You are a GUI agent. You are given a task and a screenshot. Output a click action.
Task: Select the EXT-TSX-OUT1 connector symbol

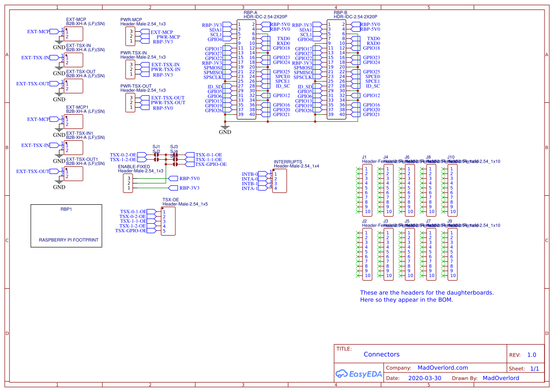(x=73, y=173)
